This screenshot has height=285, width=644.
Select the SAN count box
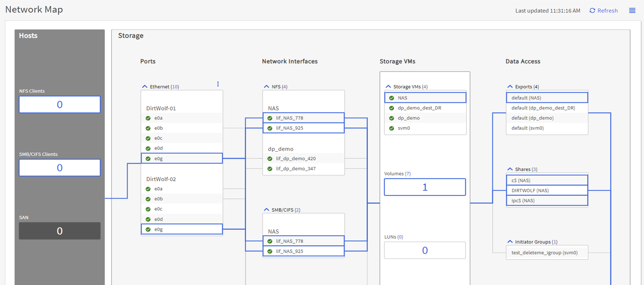click(x=60, y=231)
